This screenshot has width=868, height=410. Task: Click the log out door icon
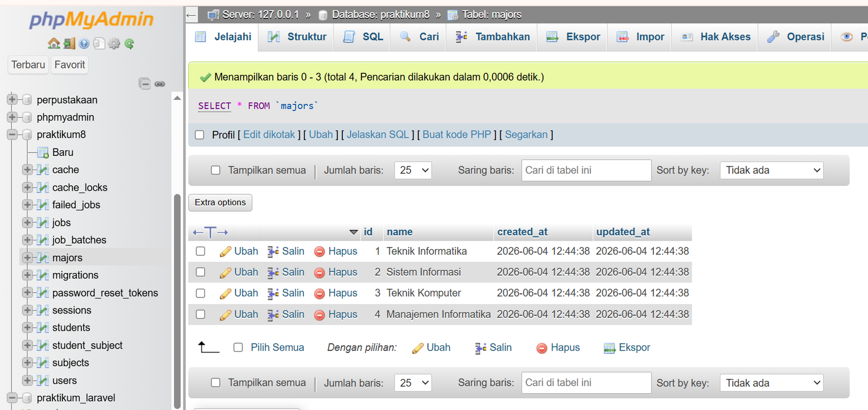tap(69, 43)
